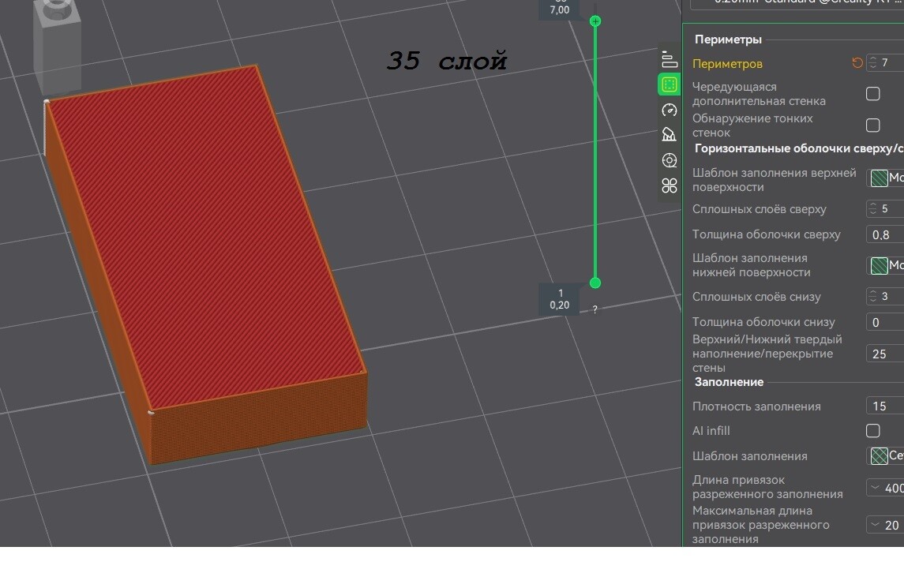
Task: Open the Шаблон заполнения верхней поверхности dropdown
Action: coord(886,178)
